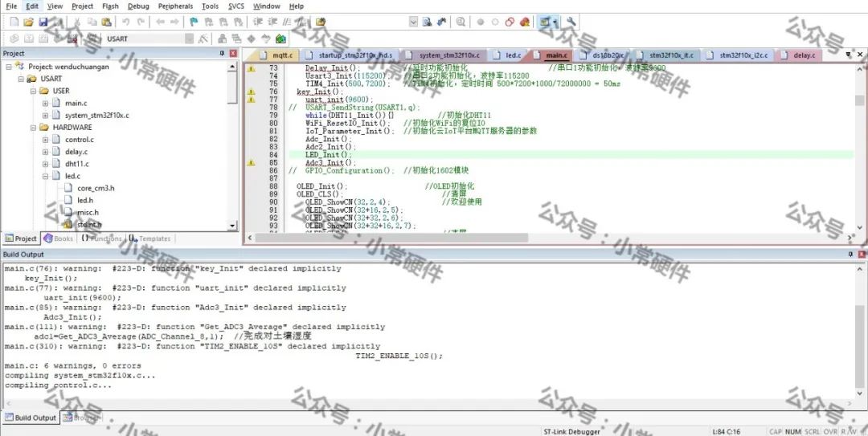Open the SVCS menu
The width and height of the screenshot is (868, 436).
coord(236,6)
